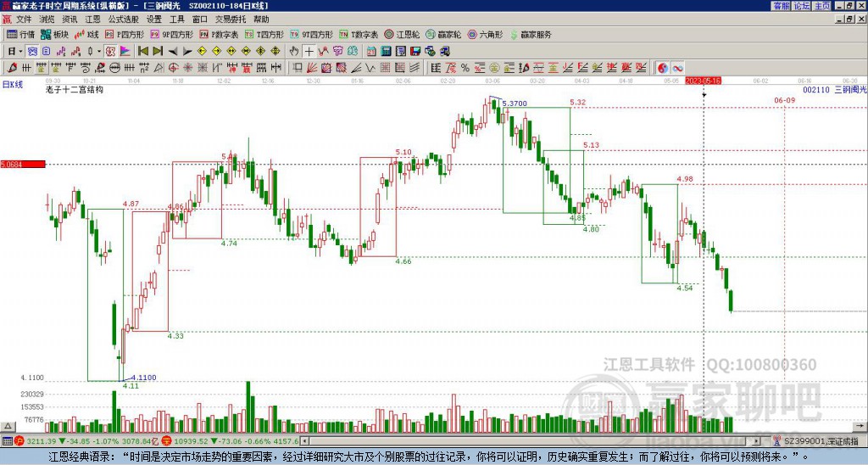Nudge the bottom scrollbar right with its arrow

[x=757, y=441]
